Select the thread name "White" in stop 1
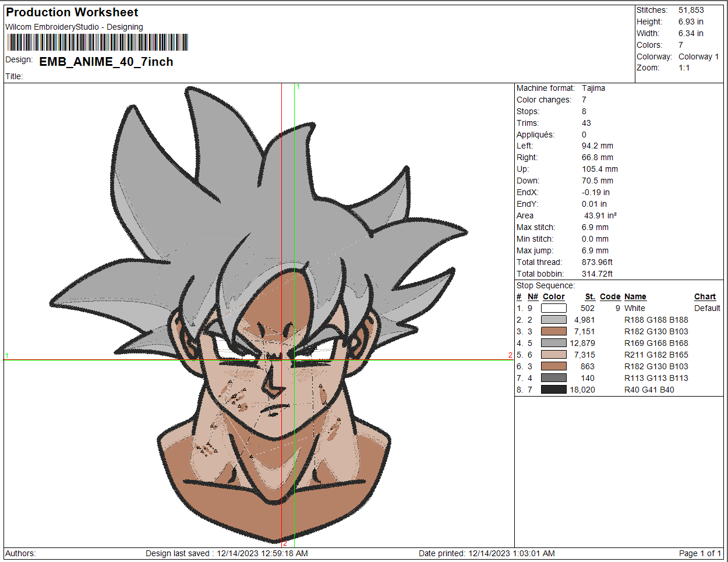 coord(635,308)
